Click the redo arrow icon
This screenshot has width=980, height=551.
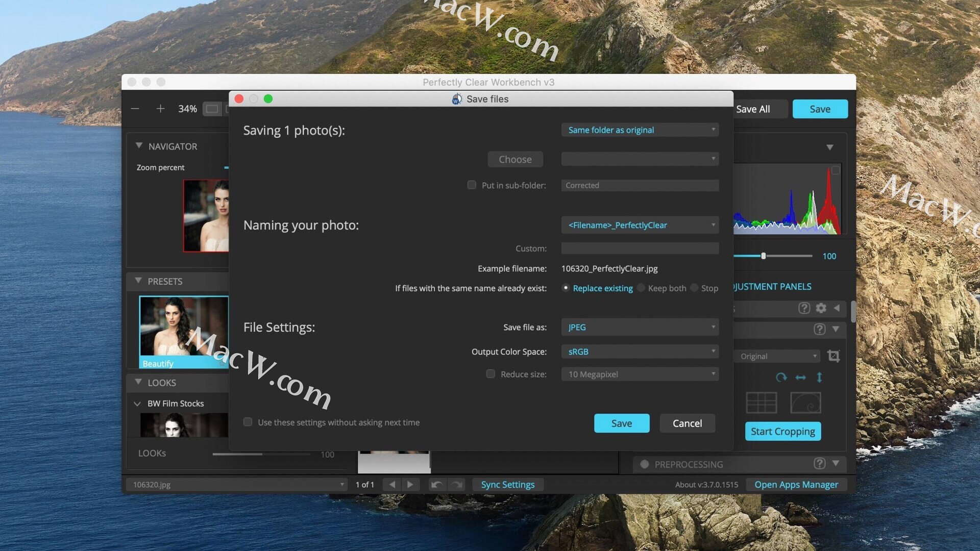(x=456, y=484)
